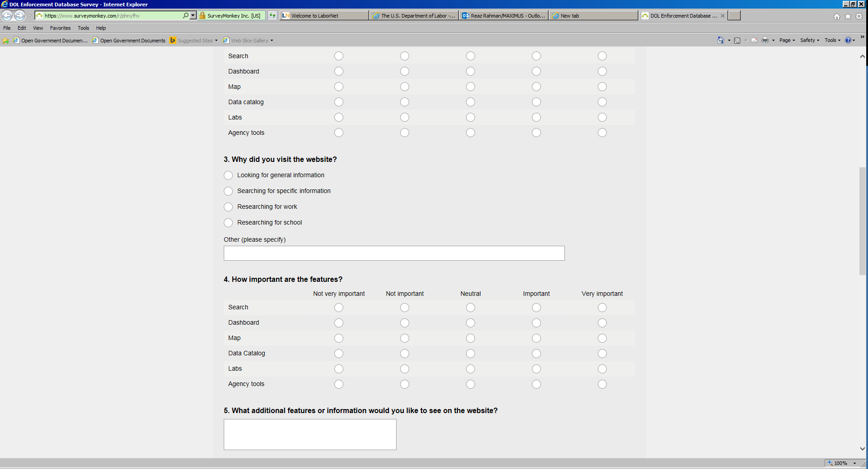Rate Search as 'Very important' in question 4
The image size is (868, 469).
[602, 308]
